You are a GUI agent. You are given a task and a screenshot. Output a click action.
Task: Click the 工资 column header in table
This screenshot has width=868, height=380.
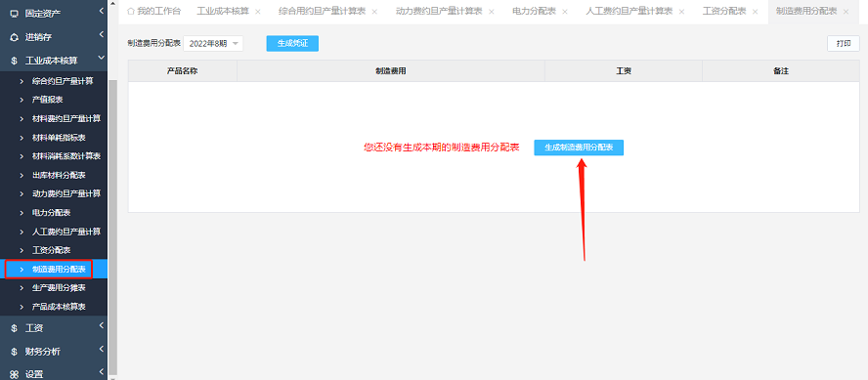(624, 71)
